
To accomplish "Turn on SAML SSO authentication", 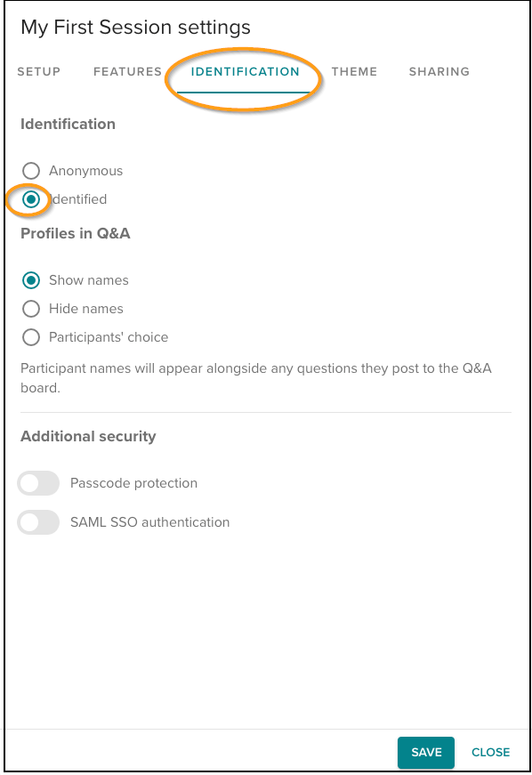I will point(38,522).
